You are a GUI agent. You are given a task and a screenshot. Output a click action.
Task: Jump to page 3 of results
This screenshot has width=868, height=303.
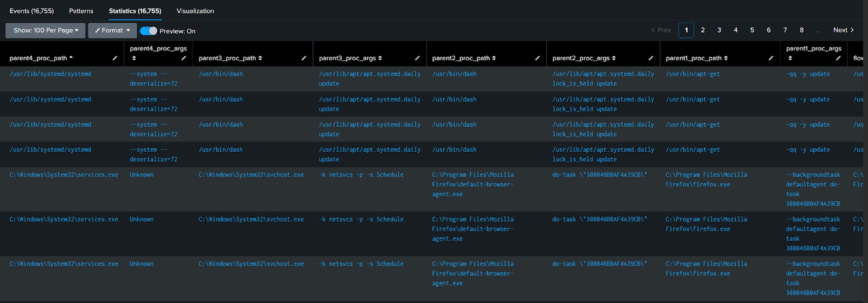(719, 30)
